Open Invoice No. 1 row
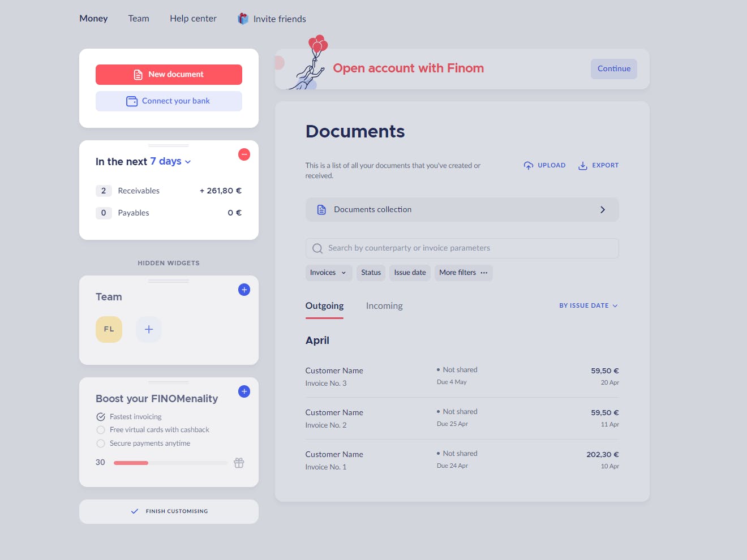This screenshot has width=747, height=560. (x=462, y=460)
